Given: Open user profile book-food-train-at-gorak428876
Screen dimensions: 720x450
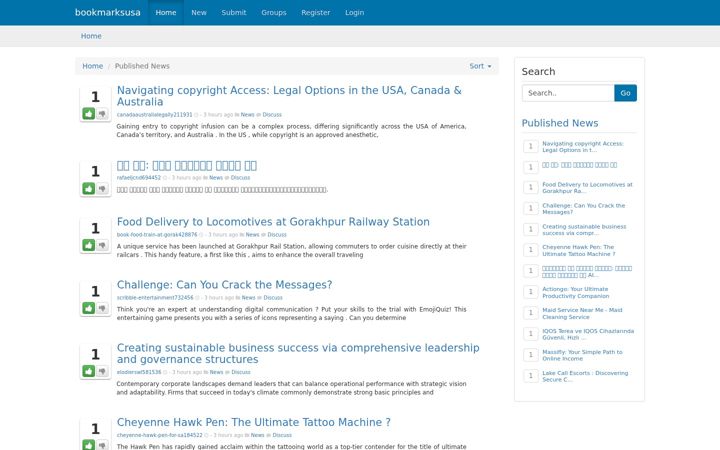Looking at the screenshot, I should pos(157,235).
